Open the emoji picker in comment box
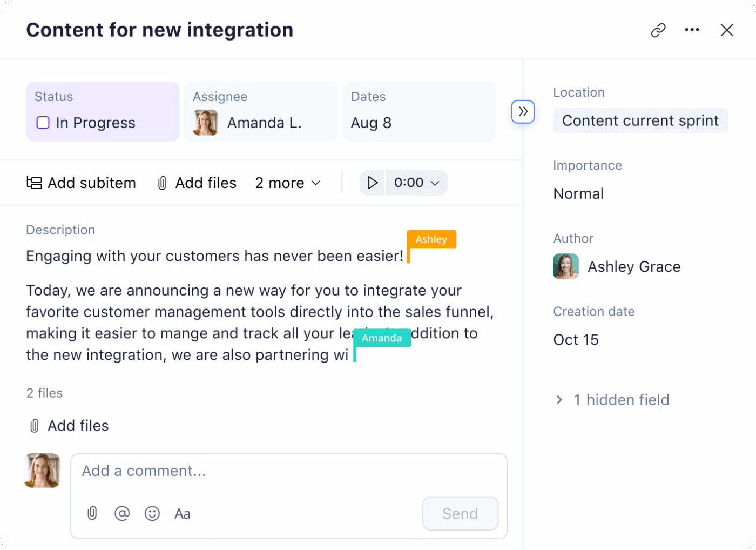Screen dimensions: 756x550 tap(152, 513)
